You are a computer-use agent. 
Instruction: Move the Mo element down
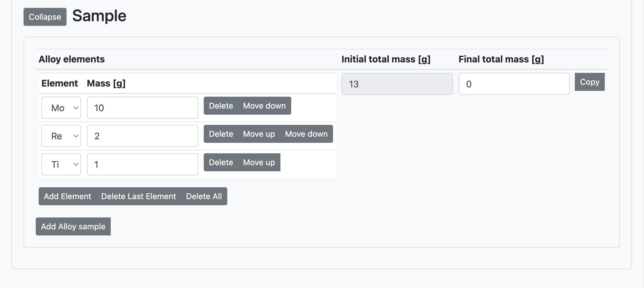[264, 106]
